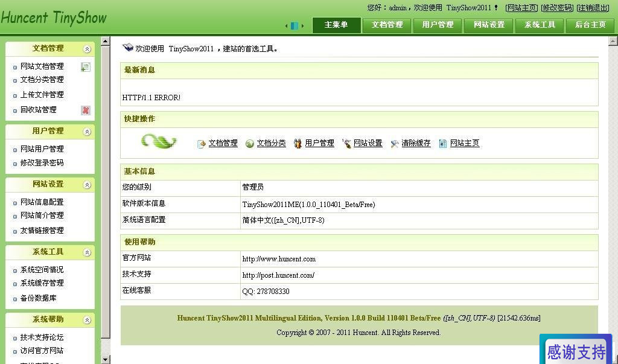This screenshot has height=364, width=618.
Task: Open 访问官方网站 in sidebar
Action: 42,351
